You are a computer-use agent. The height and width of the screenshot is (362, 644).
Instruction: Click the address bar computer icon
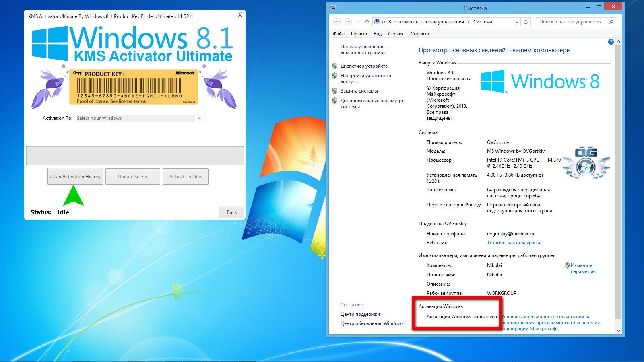376,22
